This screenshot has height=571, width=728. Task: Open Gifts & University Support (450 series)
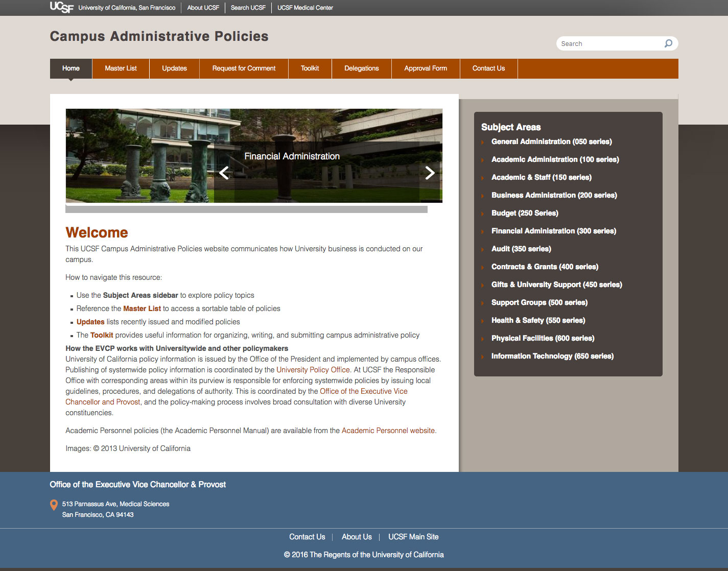tap(556, 284)
